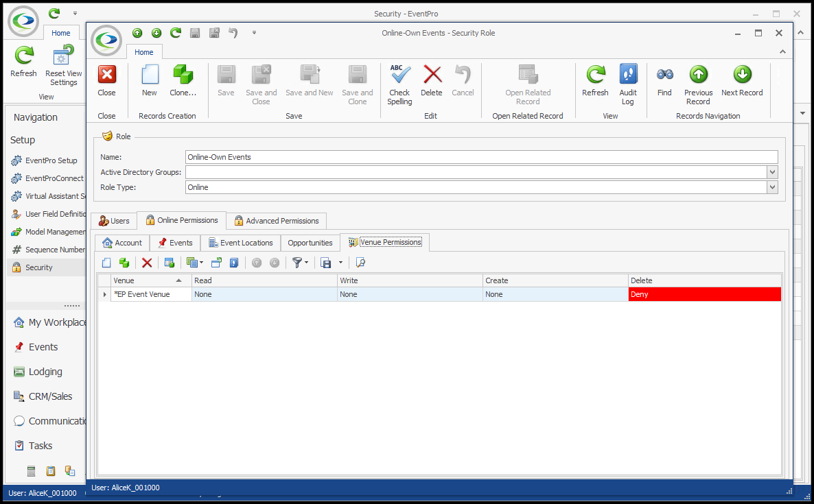Screen dimensions: 814x504
Task: Click the blue audit log icon in grid toolbar
Action: click(234, 263)
